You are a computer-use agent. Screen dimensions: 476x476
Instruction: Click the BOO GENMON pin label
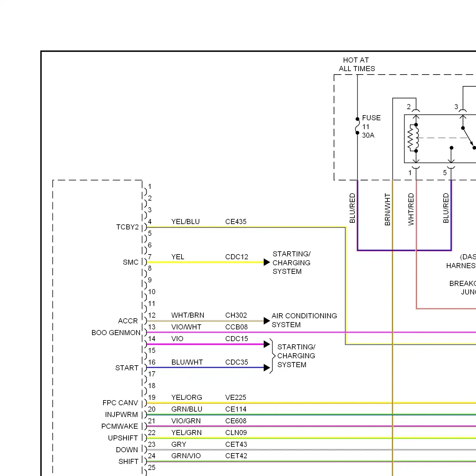pyautogui.click(x=116, y=333)
